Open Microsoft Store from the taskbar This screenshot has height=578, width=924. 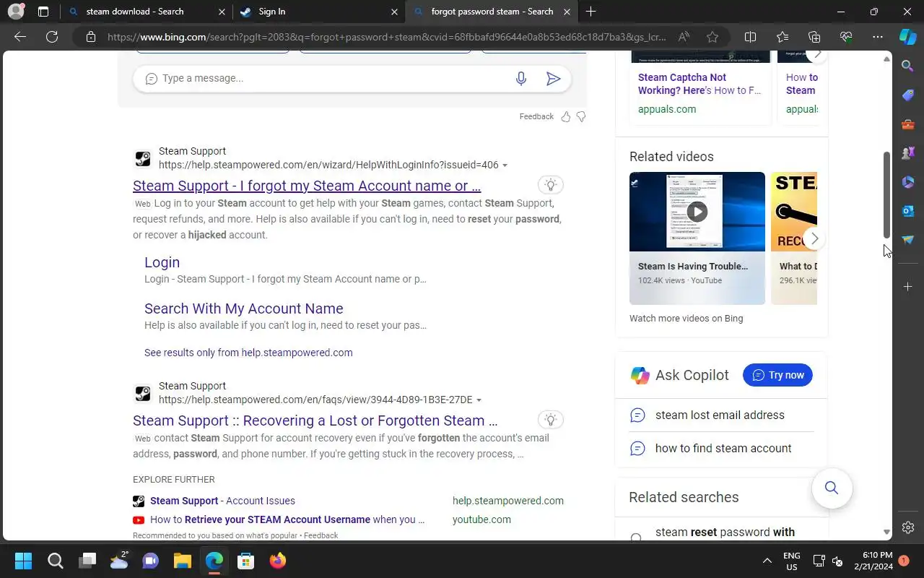245,561
